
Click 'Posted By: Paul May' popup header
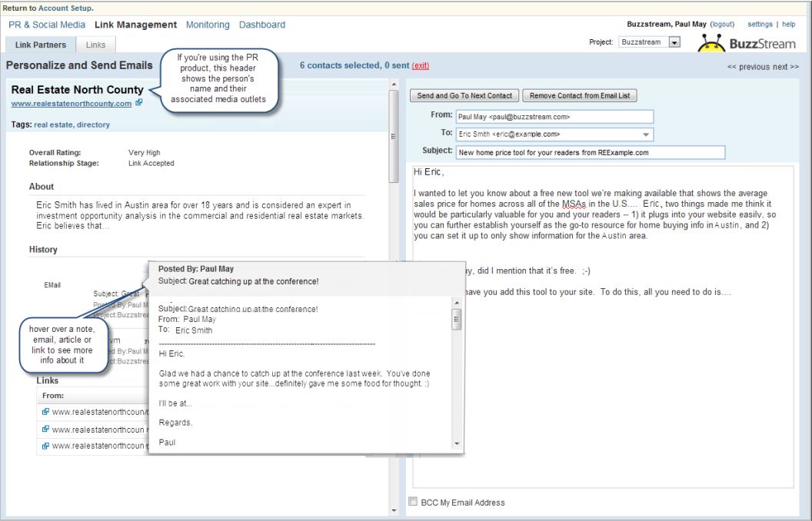coord(196,269)
